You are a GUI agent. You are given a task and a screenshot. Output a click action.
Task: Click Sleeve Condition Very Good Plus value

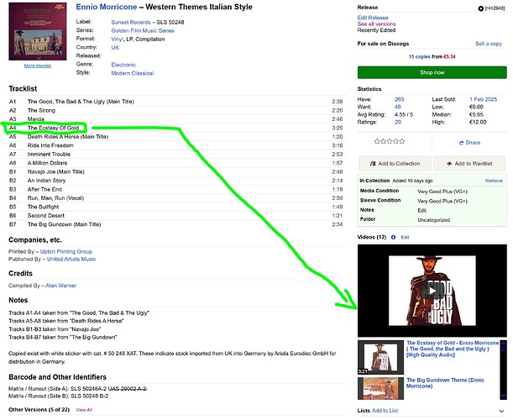click(442, 201)
